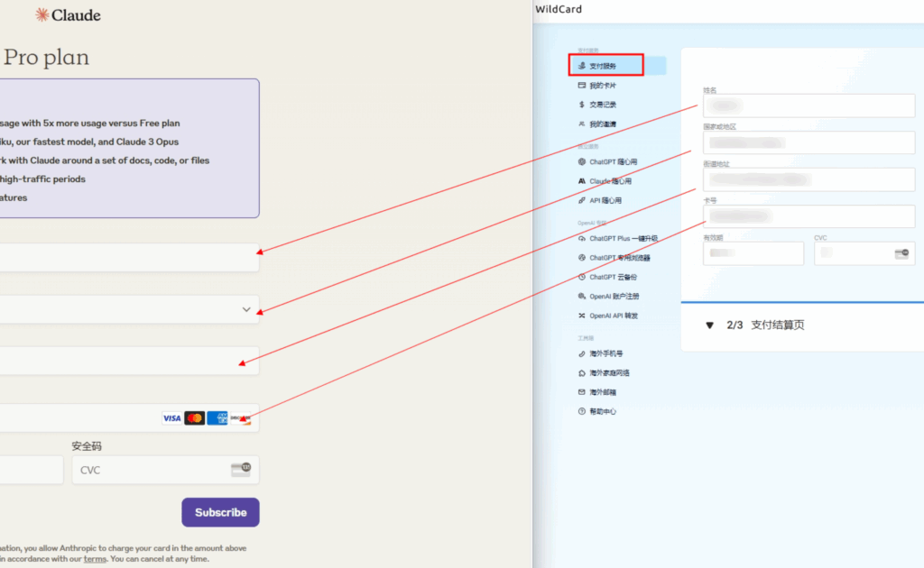This screenshot has height=568, width=924.
Task: Click the ChatGPT 随心用 logo icon
Action: click(582, 162)
